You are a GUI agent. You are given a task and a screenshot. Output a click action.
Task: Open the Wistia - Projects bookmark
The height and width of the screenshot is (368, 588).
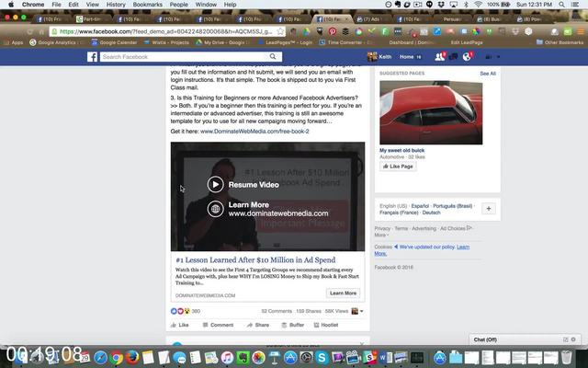166,42
